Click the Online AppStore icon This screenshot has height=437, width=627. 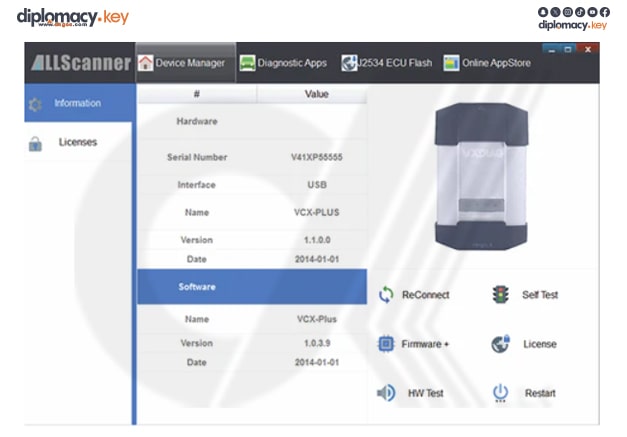(451, 63)
